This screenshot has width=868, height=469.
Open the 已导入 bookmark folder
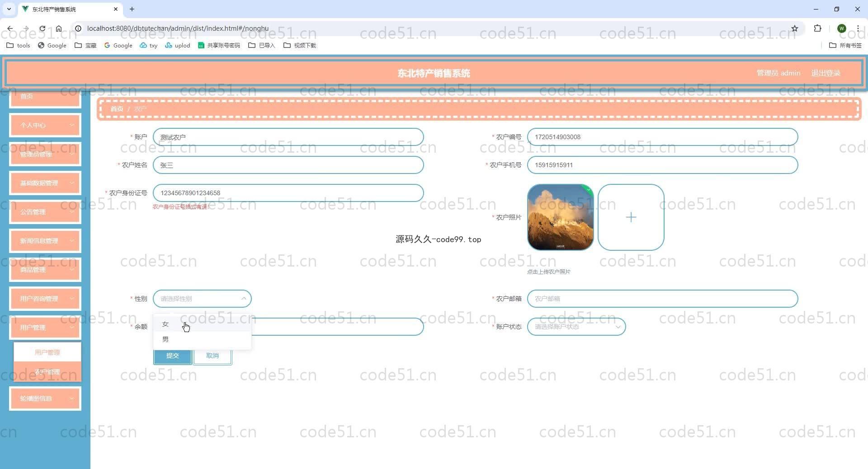[x=262, y=45]
